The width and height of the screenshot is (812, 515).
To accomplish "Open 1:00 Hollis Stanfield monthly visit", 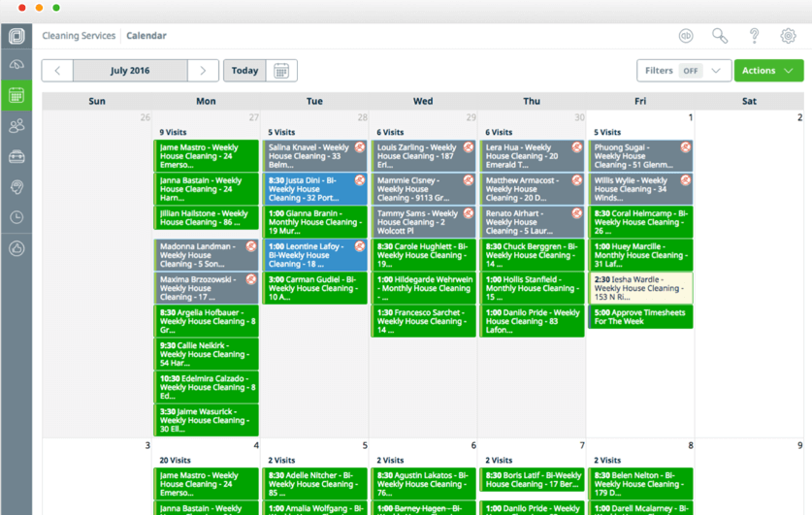I will point(532,288).
